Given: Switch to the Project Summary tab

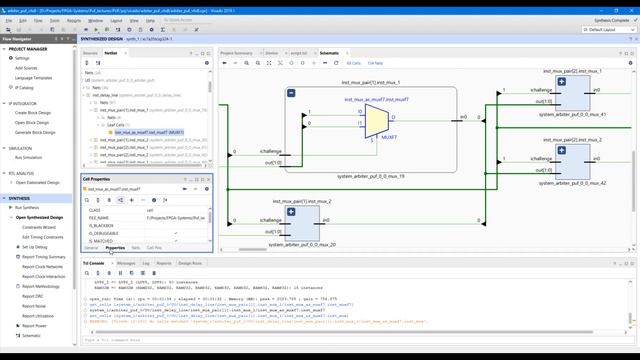Looking at the screenshot, I should point(236,53).
